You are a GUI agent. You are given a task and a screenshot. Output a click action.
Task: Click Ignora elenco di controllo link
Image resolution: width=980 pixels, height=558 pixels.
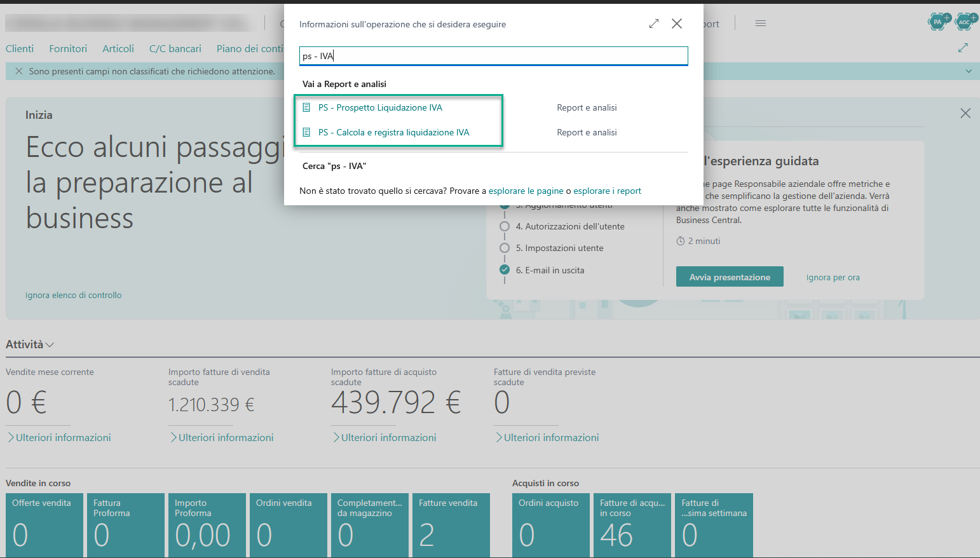[74, 295]
